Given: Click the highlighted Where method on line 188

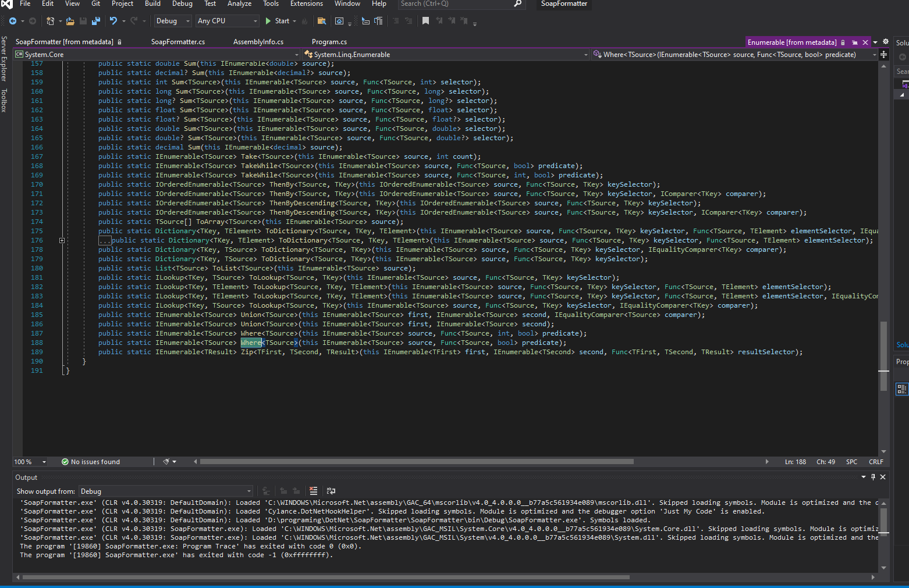Looking at the screenshot, I should click(x=251, y=343).
